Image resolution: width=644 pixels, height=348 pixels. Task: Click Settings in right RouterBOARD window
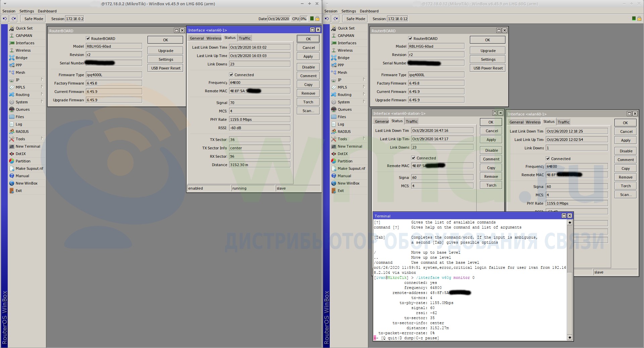click(x=488, y=59)
